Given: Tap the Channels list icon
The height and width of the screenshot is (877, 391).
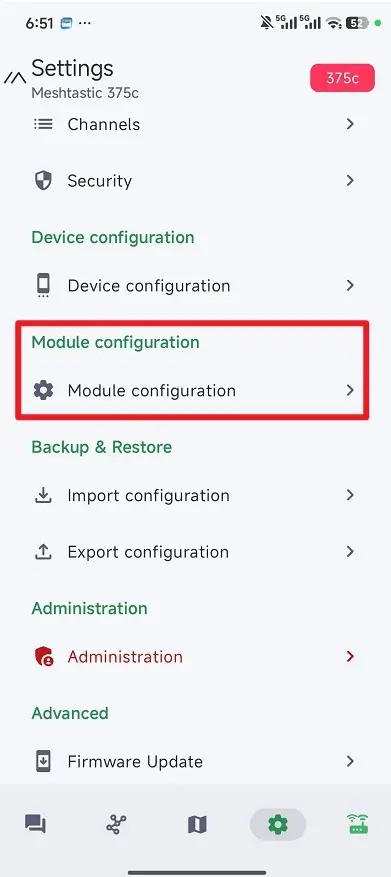Looking at the screenshot, I should tap(43, 124).
